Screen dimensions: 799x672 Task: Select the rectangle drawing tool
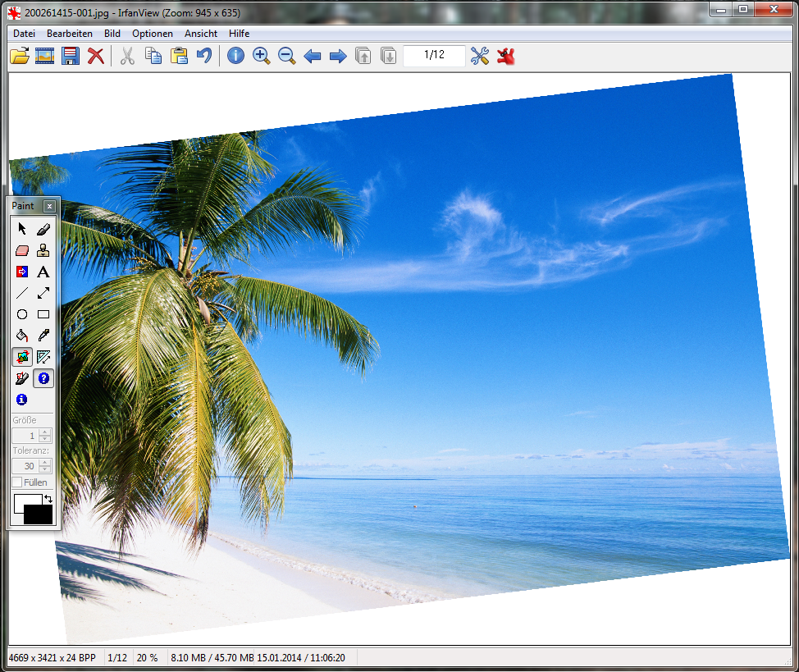pyautogui.click(x=43, y=314)
